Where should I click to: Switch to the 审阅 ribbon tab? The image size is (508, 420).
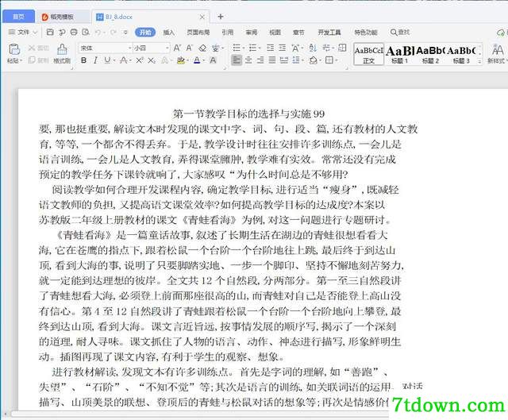coord(252,33)
